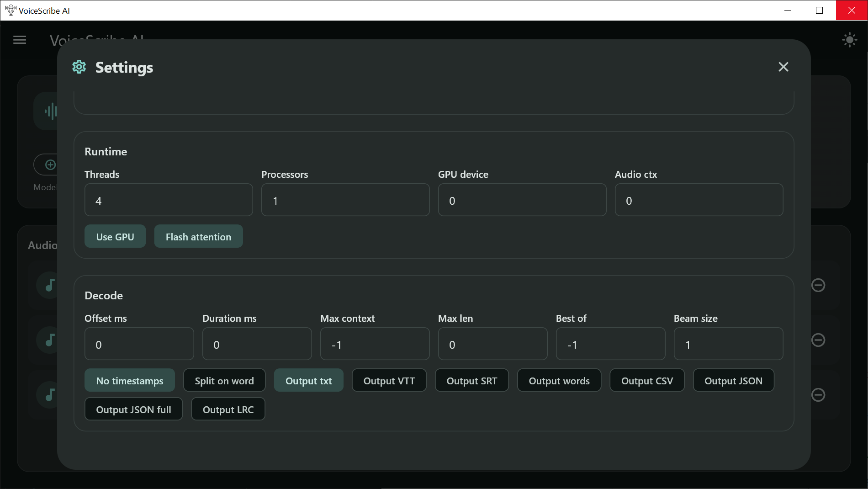The width and height of the screenshot is (868, 489).
Task: Enable Output SRT format
Action: [x=472, y=380]
